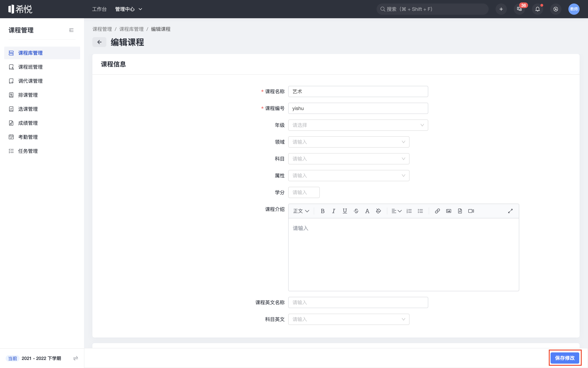The height and width of the screenshot is (368, 588).
Task: Go to 工作台 tab
Action: 99,9
